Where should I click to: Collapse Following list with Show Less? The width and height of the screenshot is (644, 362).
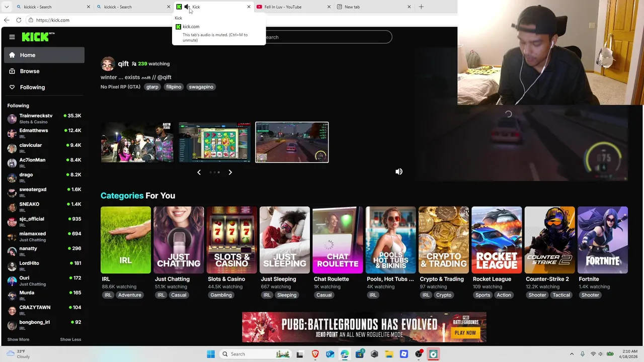point(70,339)
